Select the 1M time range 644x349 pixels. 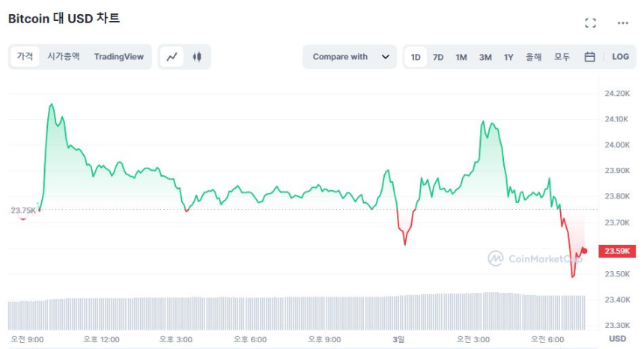461,57
